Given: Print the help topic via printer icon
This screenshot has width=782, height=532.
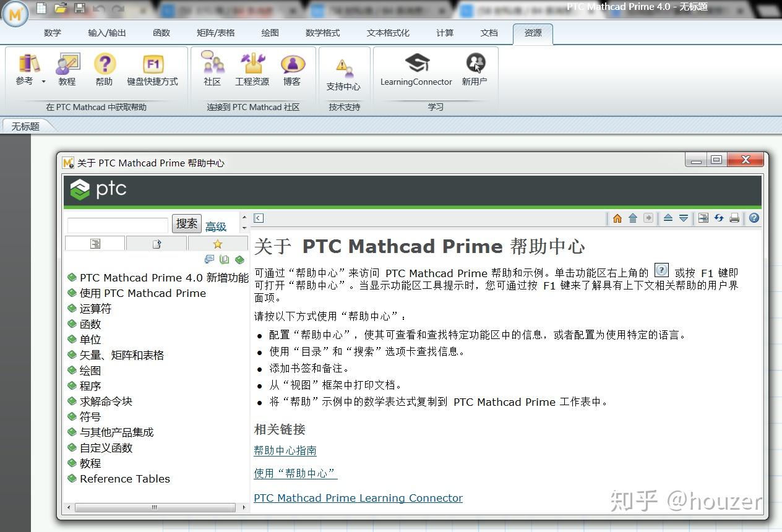Looking at the screenshot, I should (x=734, y=218).
